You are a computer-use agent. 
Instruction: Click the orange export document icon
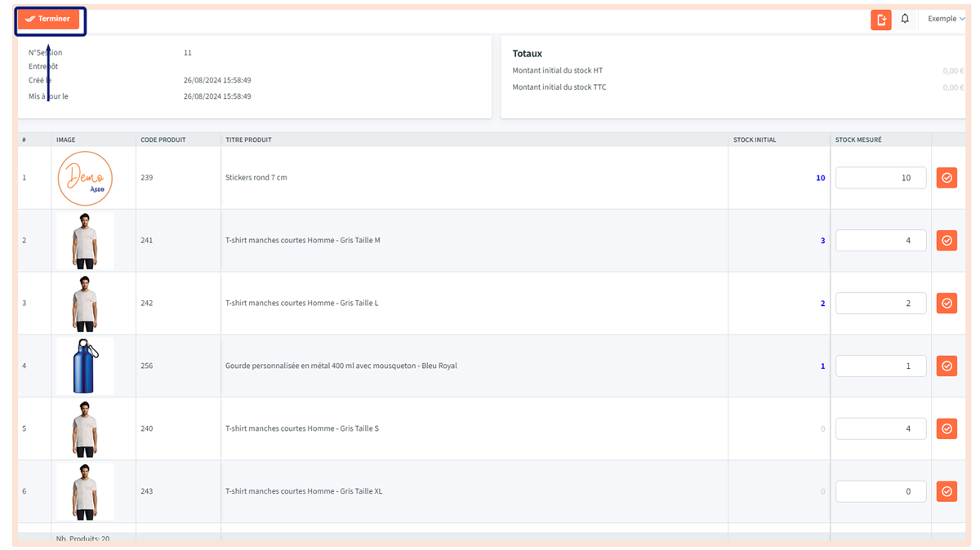point(880,20)
